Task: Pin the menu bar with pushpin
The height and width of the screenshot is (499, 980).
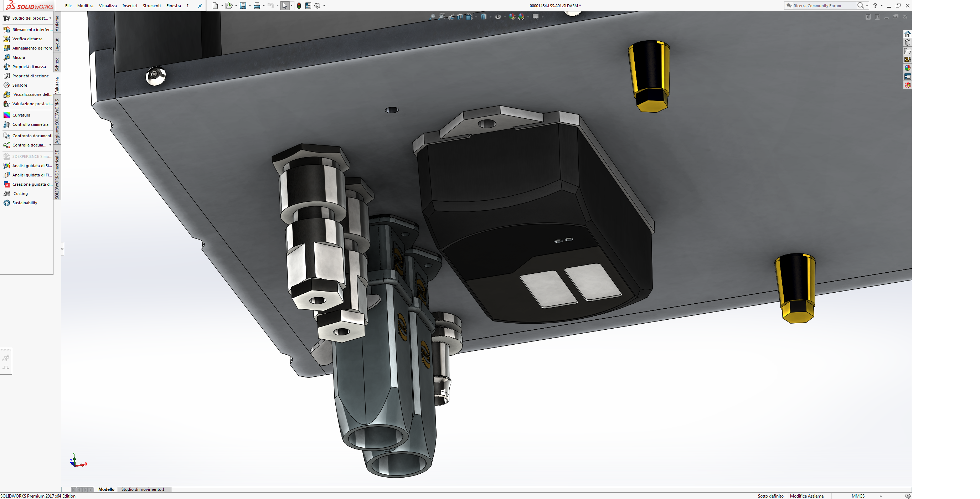Action: (200, 6)
